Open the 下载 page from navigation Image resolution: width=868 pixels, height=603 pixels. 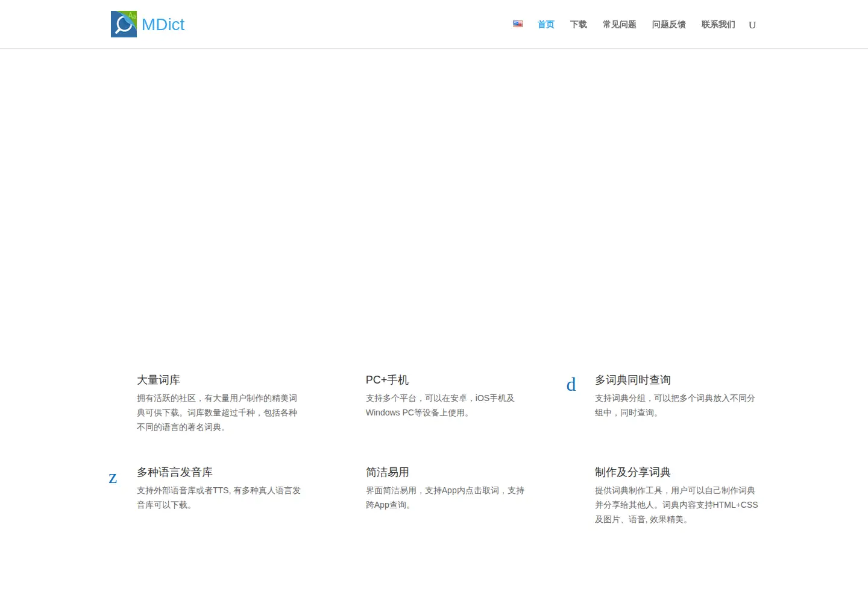click(x=579, y=25)
